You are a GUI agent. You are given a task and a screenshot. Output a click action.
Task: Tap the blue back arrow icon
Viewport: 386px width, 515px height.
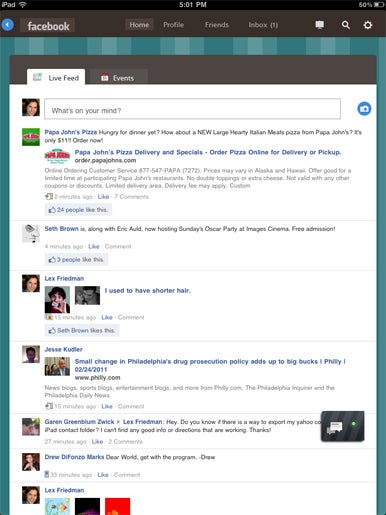click(8, 25)
